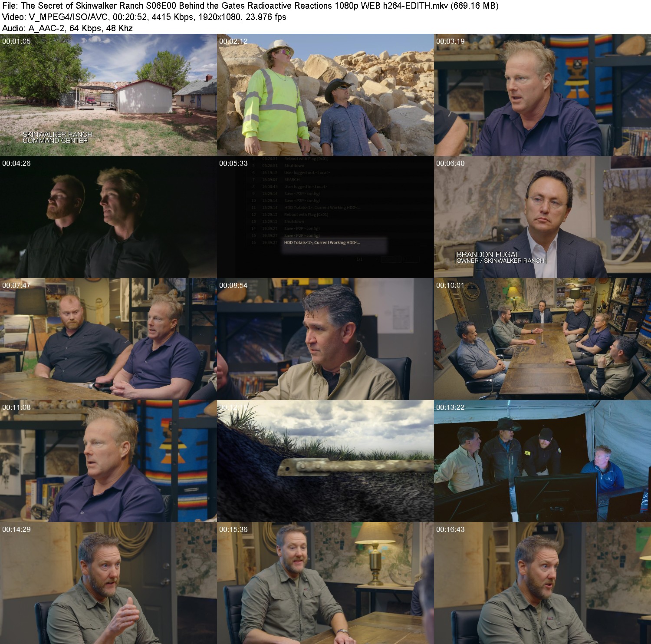Open the thumbnail timestamped 00:02:12
The height and width of the screenshot is (644, 651).
click(325, 95)
